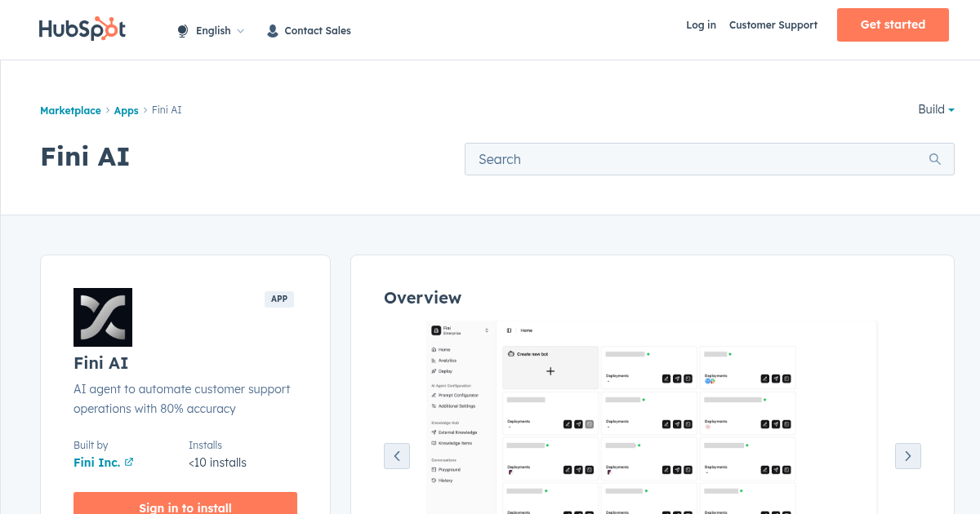Click the magnifying glass search icon
980x514 pixels.
click(934, 159)
